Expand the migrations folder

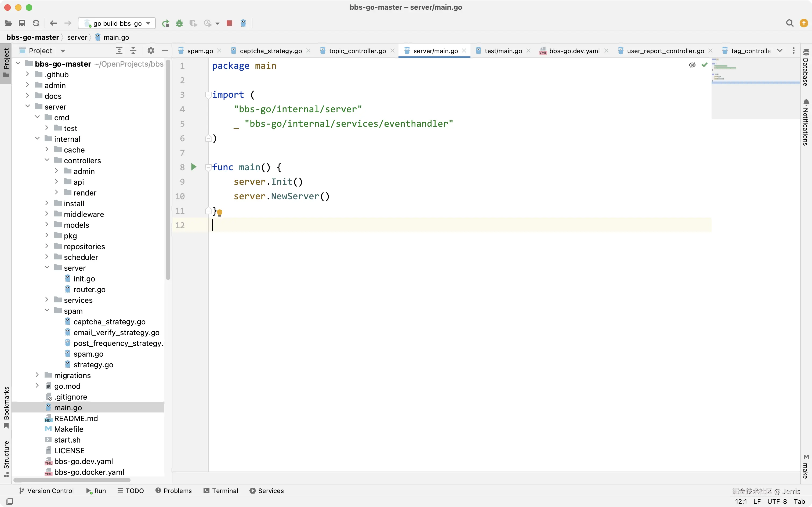point(37,375)
